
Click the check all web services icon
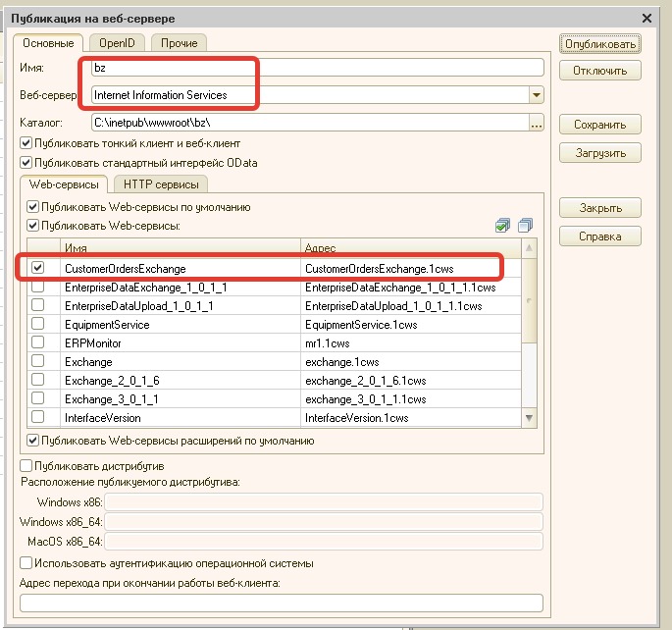click(x=503, y=227)
